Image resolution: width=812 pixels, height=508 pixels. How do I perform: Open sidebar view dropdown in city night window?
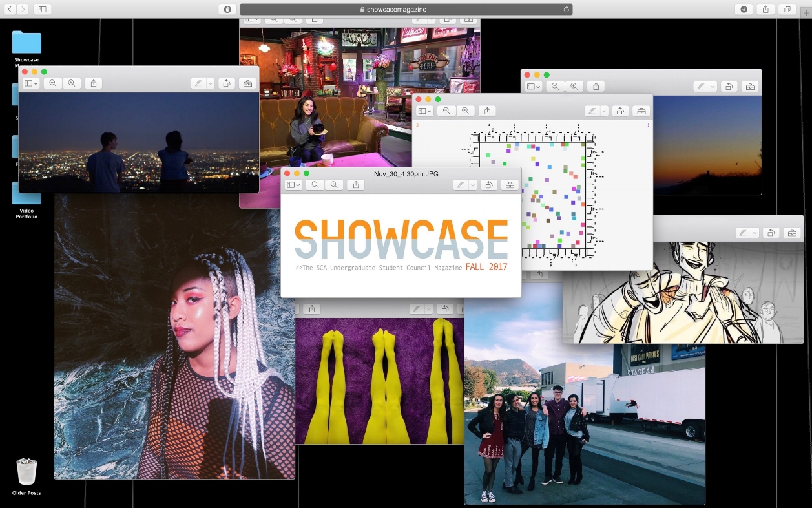31,83
